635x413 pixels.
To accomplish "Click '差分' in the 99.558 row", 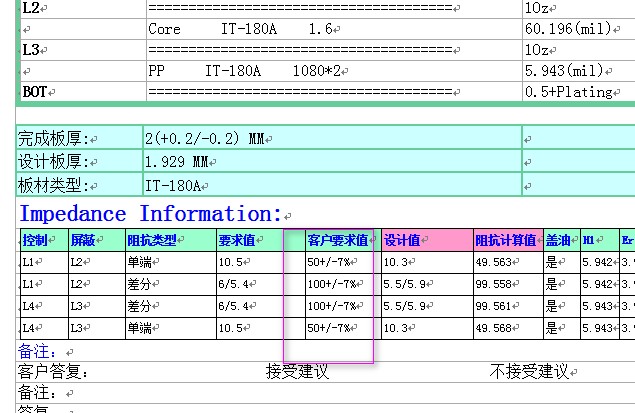I will click(x=140, y=284).
